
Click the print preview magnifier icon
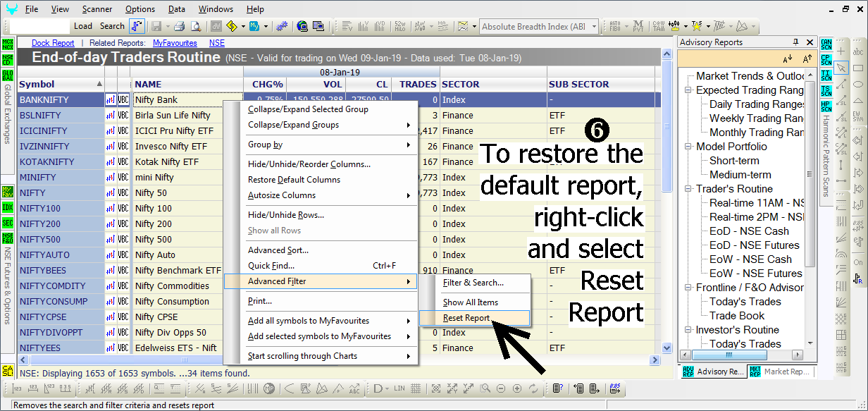pos(196,26)
